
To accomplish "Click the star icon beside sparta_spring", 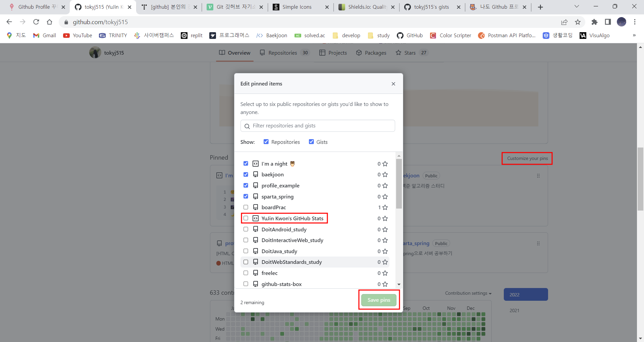I will point(385,196).
